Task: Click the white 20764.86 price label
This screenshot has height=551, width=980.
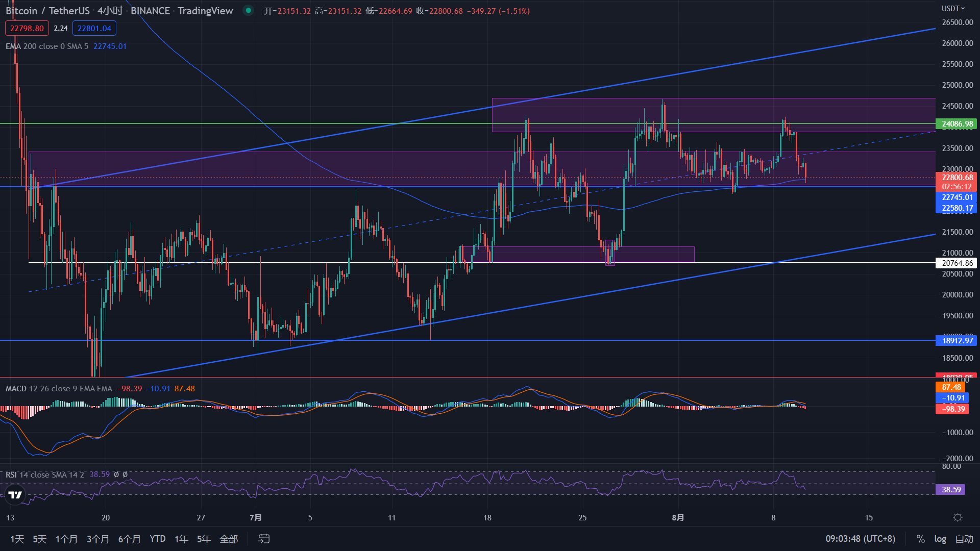Action: (x=956, y=263)
